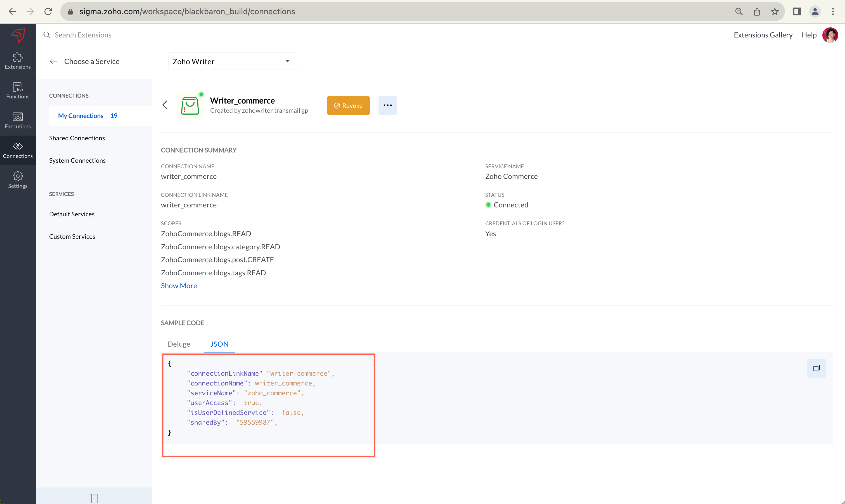845x504 pixels.
Task: Click the search magnifier icon
Action: pos(47,35)
